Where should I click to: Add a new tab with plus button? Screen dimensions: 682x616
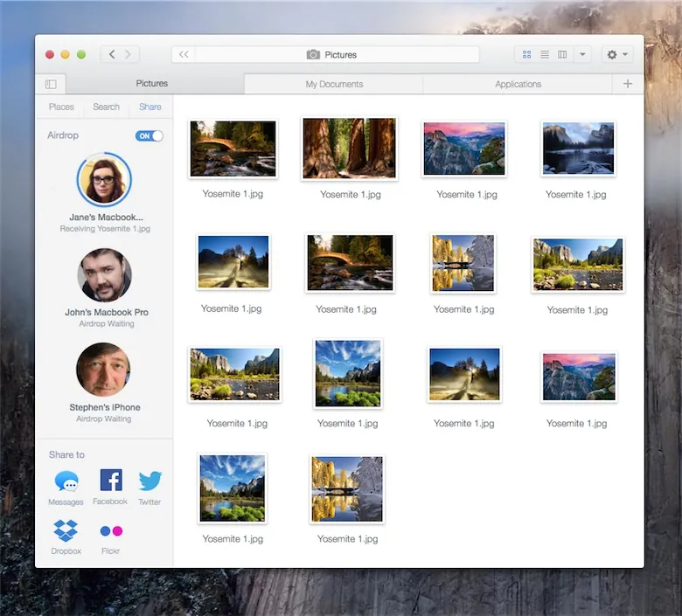(628, 84)
